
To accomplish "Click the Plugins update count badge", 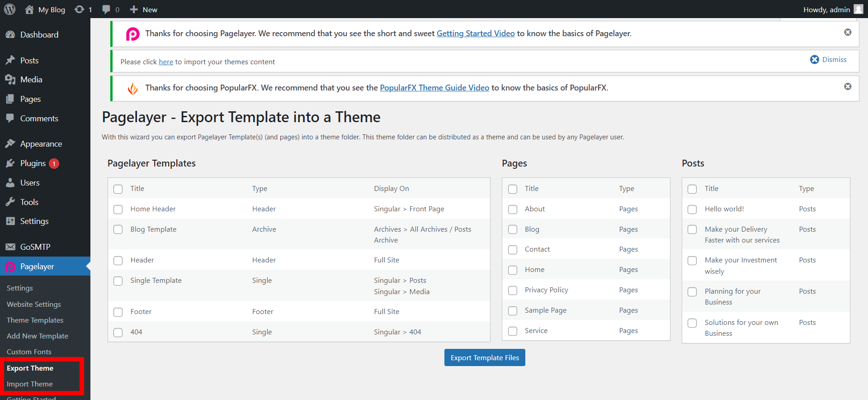I will [54, 164].
